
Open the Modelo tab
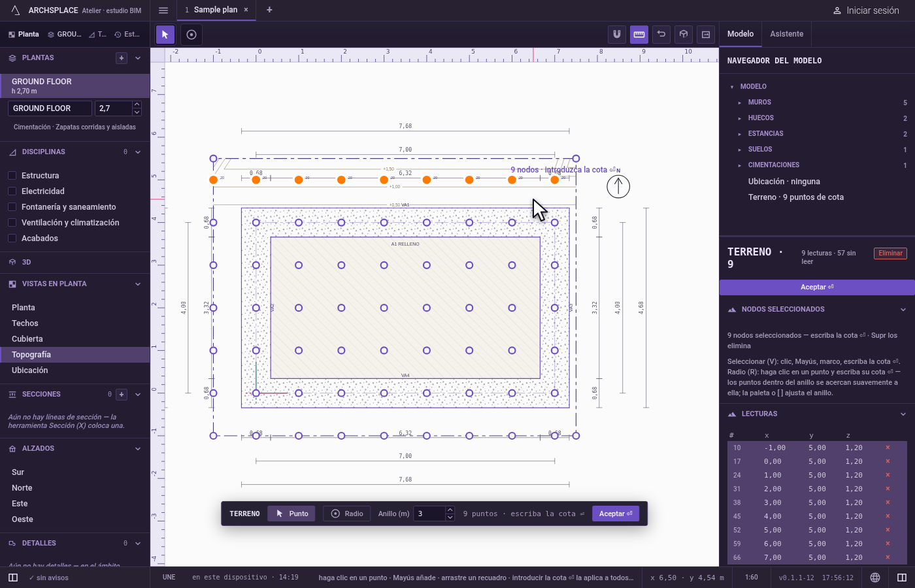coord(740,34)
